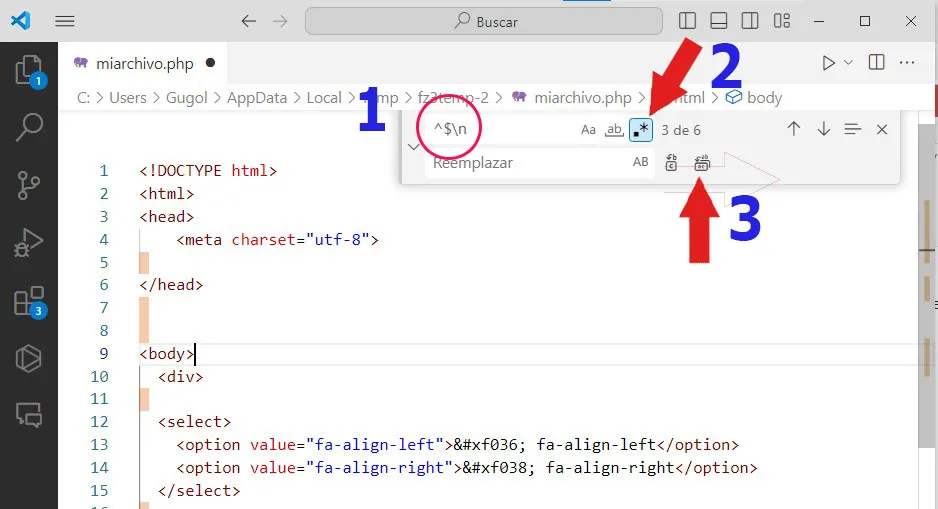Viewport: 938px width, 509px height.
Task: Open the Search view in activity bar
Action: tap(29, 127)
